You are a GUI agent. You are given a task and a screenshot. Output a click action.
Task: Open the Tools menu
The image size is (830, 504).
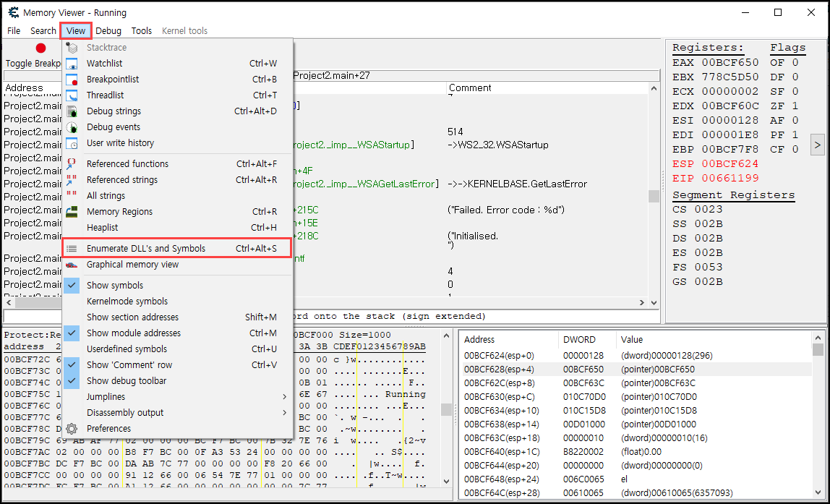point(141,30)
